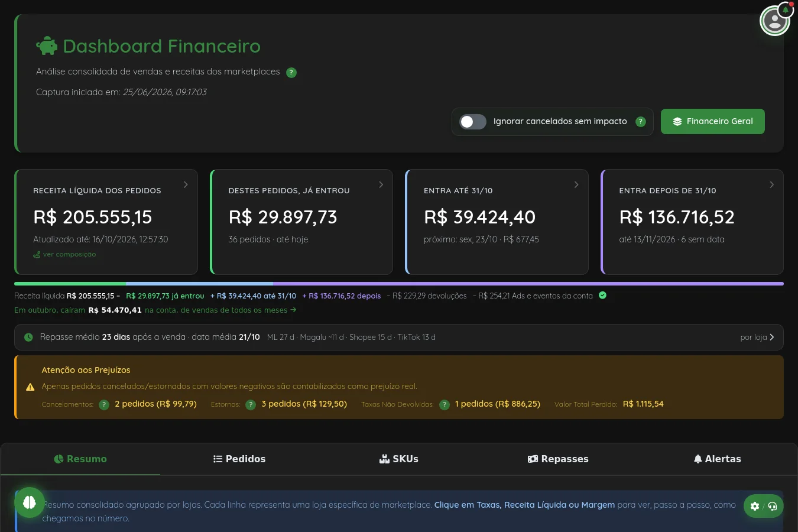Click Valor Total Perdido amount R$ 1.115,54
This screenshot has height=532, width=798.
pyautogui.click(x=643, y=404)
